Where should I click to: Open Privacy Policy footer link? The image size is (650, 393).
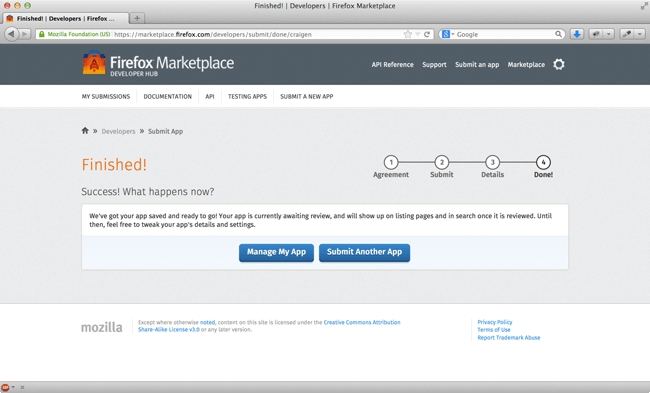[x=495, y=322]
